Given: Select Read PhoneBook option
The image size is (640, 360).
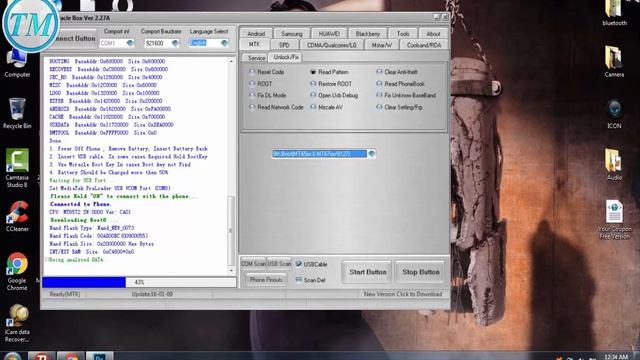Looking at the screenshot, I should [x=379, y=84].
